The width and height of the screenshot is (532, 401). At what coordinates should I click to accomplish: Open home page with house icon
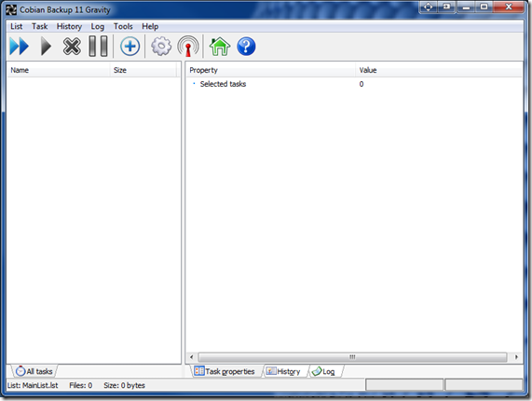click(220, 47)
